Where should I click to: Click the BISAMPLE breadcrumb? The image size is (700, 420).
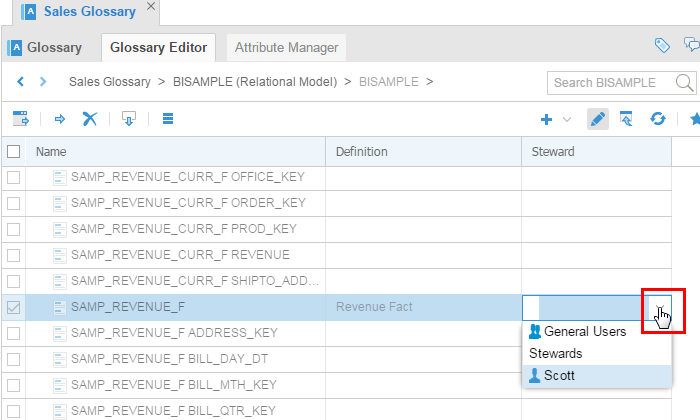[x=388, y=82]
